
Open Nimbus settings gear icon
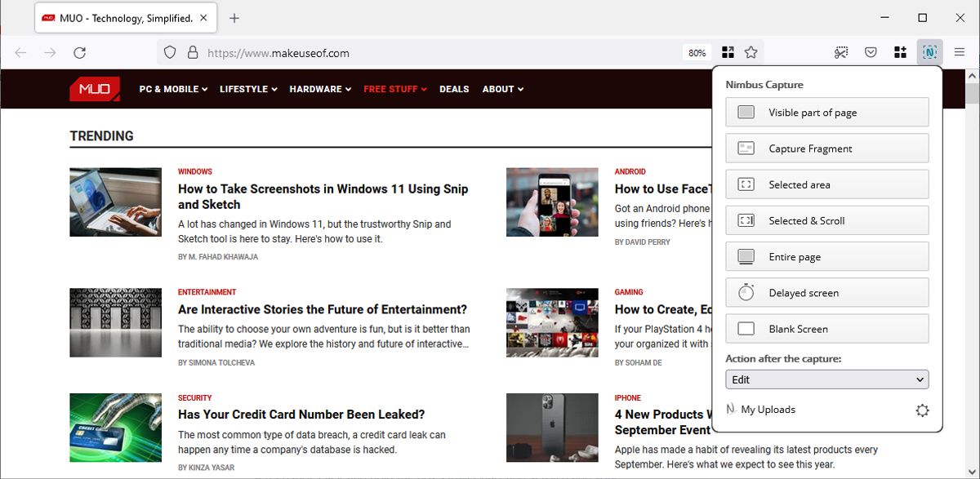(x=922, y=410)
